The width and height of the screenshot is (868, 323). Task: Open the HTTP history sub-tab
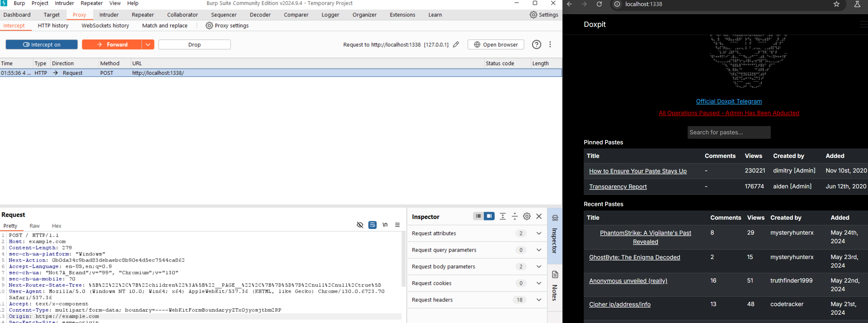pos(53,25)
